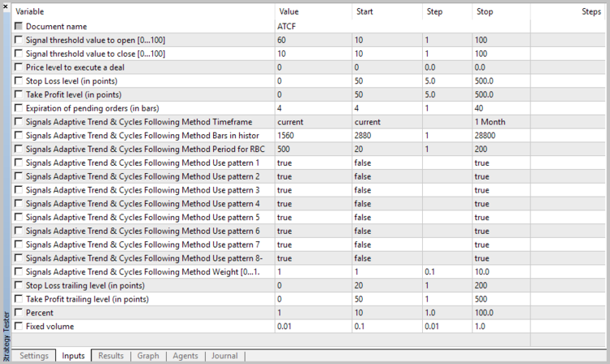Image resolution: width=610 pixels, height=364 pixels.
Task: Enable Price level to execute a deal
Action: (18, 67)
